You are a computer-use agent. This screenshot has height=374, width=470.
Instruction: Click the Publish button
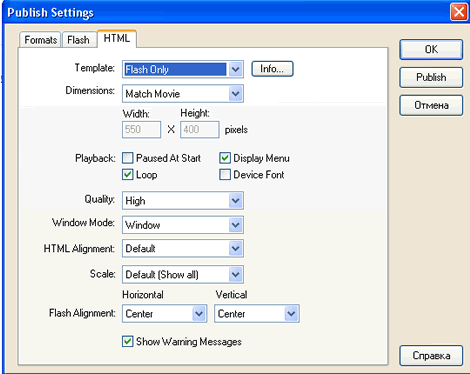tap(431, 77)
